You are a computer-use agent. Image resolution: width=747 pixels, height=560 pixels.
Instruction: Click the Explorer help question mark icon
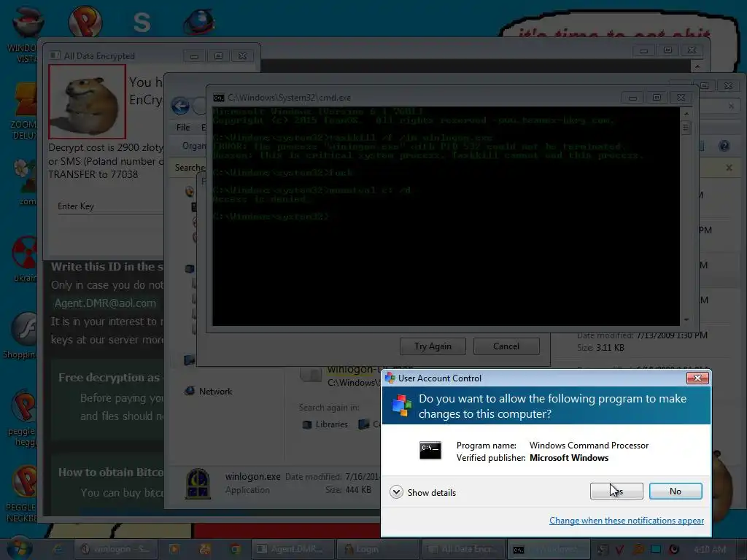click(x=724, y=146)
